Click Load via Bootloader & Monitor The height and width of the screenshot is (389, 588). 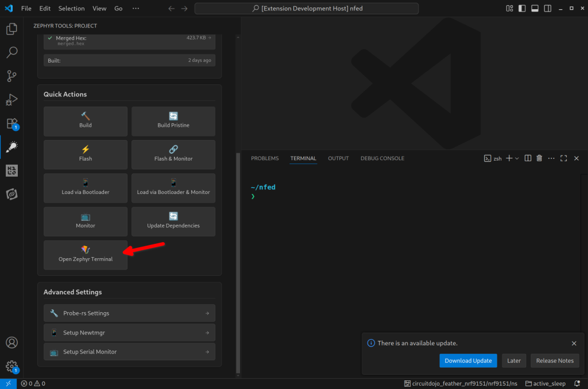(173, 188)
